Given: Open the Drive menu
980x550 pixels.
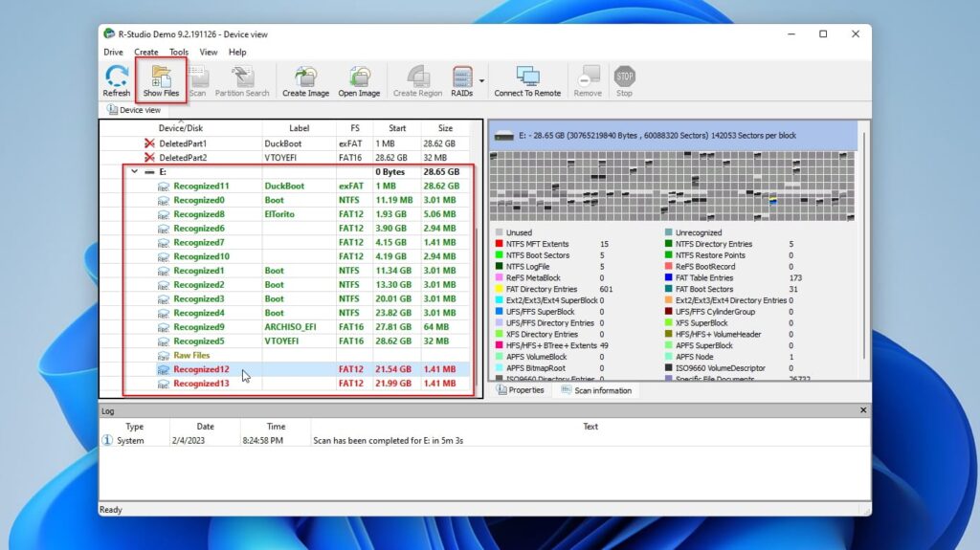Looking at the screenshot, I should (113, 52).
